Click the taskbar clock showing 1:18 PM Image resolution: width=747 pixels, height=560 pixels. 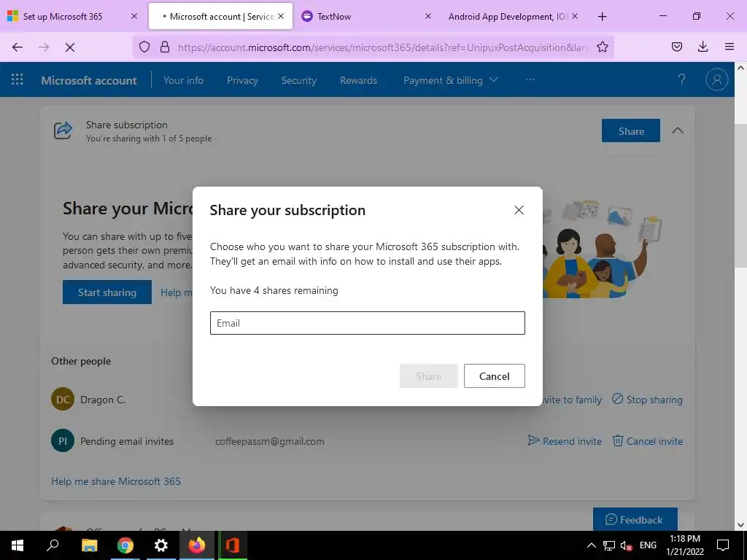685,545
